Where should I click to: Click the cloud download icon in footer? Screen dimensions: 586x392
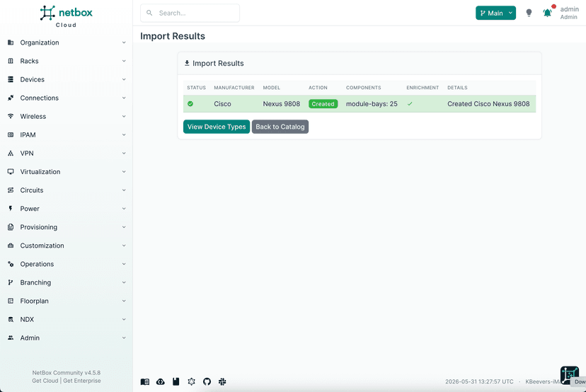tap(161, 381)
